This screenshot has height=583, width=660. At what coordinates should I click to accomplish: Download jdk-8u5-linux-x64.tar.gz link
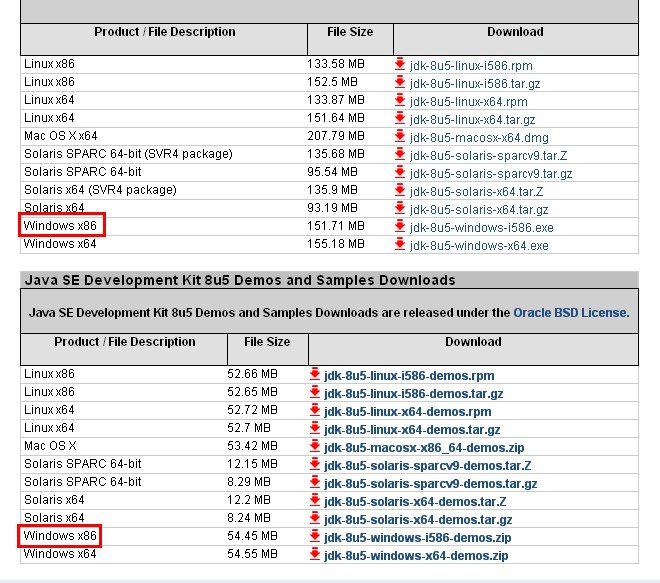[472, 120]
